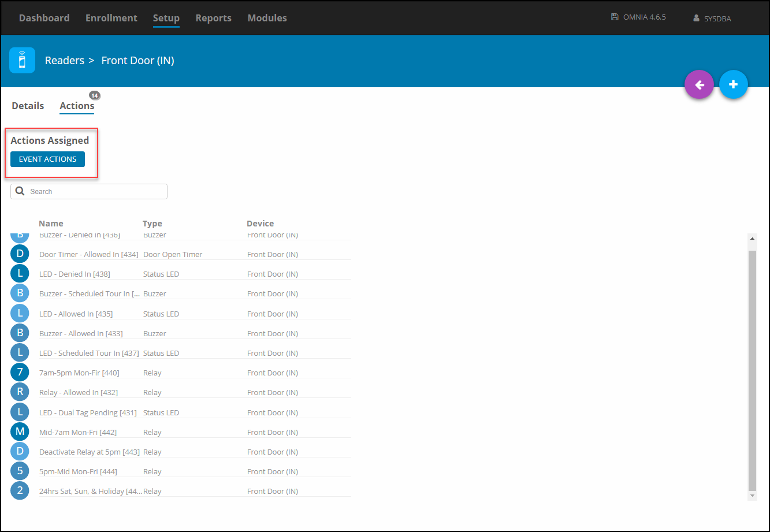Image resolution: width=770 pixels, height=532 pixels.
Task: Click the list scrollbar down arrow
Action: point(752,496)
